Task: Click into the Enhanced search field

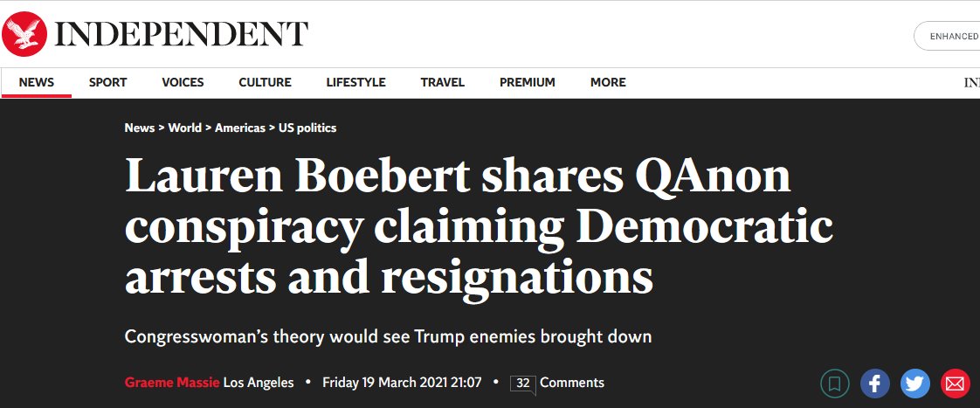Action: click(947, 36)
